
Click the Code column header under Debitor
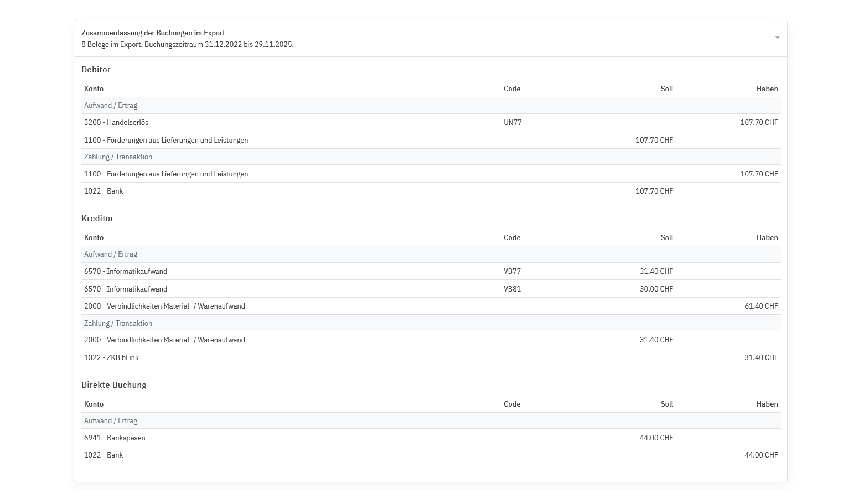click(512, 89)
